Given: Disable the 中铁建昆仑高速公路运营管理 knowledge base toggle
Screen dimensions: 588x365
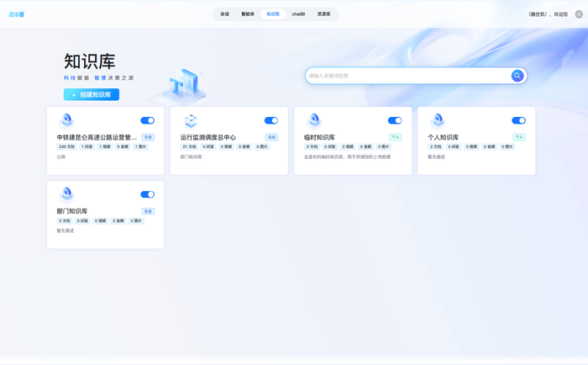Looking at the screenshot, I should (x=147, y=120).
